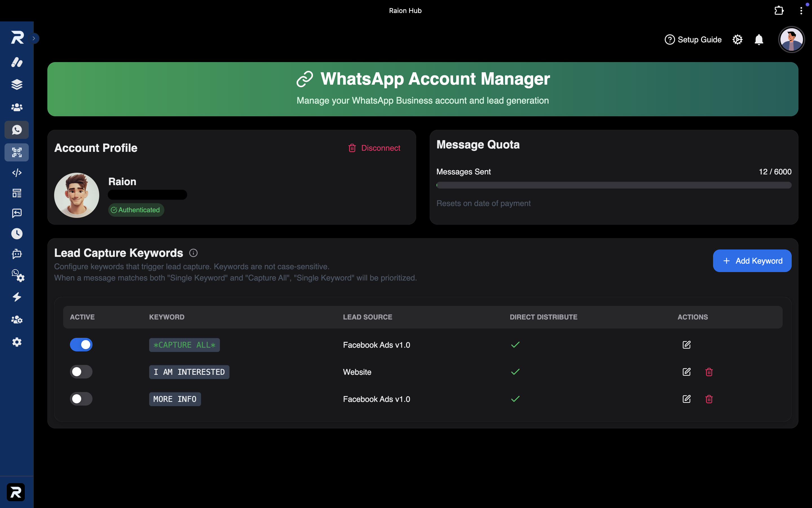Click the extensions puzzle icon in title bar

pos(779,10)
